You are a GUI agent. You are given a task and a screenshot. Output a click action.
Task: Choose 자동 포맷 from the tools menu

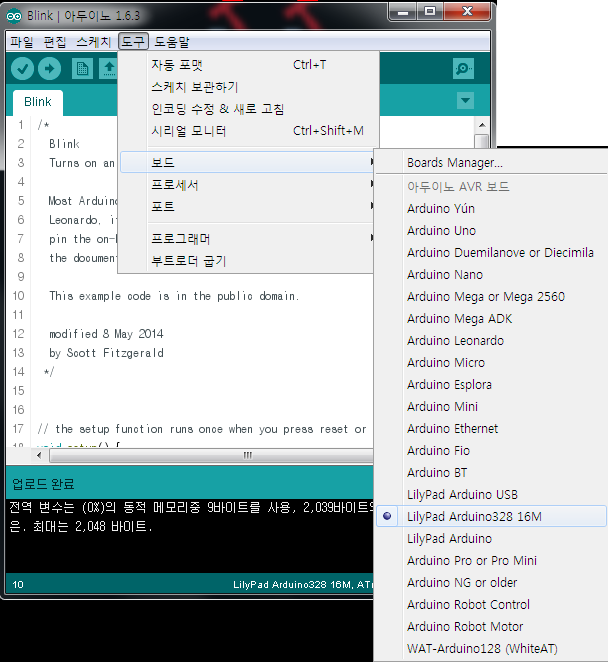coord(249,65)
